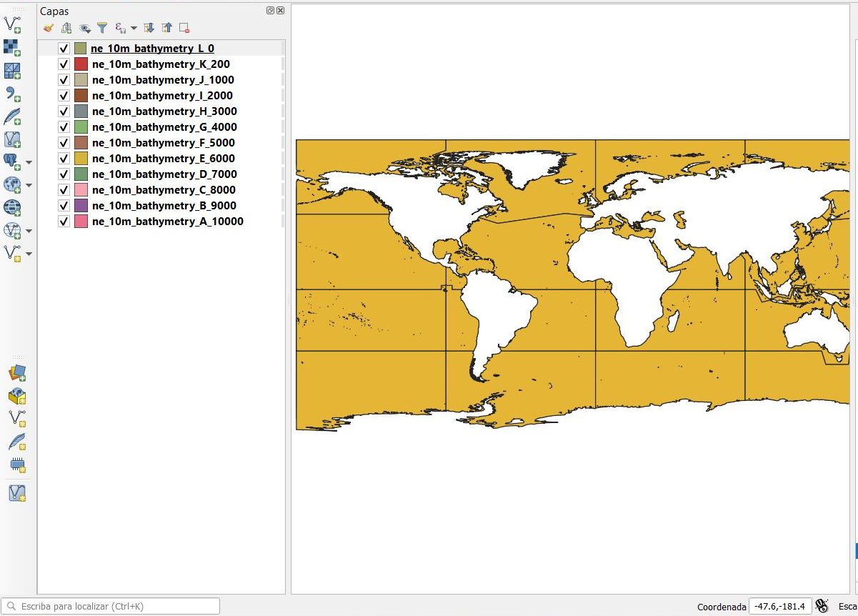The height and width of the screenshot is (616, 858).
Task: Click the Add Group icon in Capas
Action: (x=66, y=29)
